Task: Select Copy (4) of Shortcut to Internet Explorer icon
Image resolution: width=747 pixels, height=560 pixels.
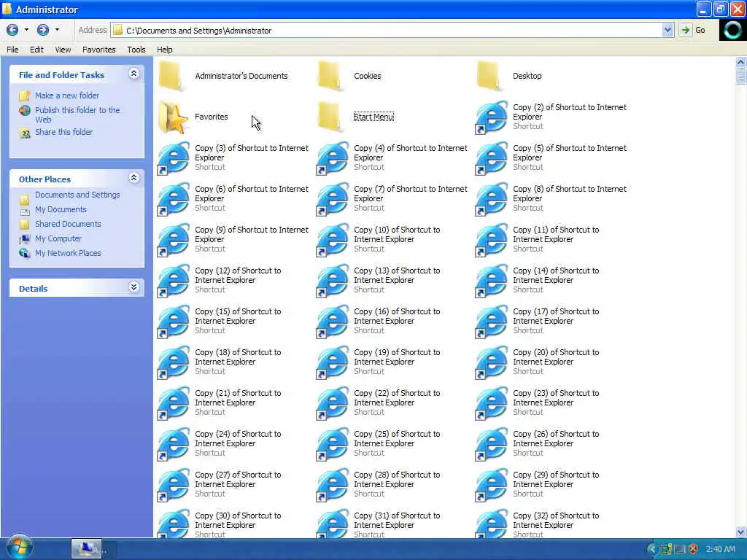Action: click(333, 158)
